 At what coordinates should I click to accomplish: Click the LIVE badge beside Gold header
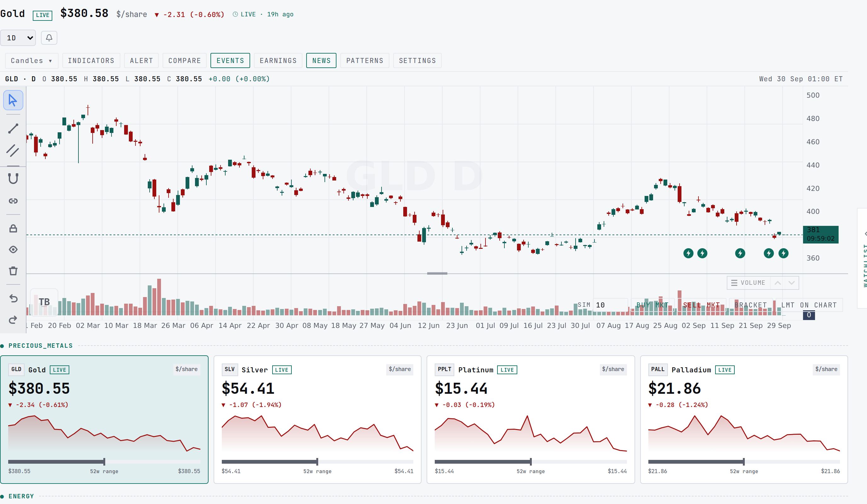coord(43,15)
